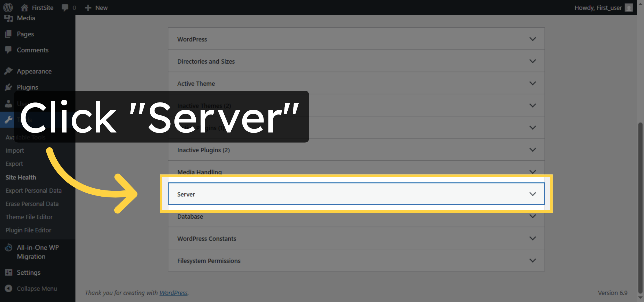Viewport: 644px width, 302px height.
Task: Click the Tools wrench icon
Action: click(9, 120)
